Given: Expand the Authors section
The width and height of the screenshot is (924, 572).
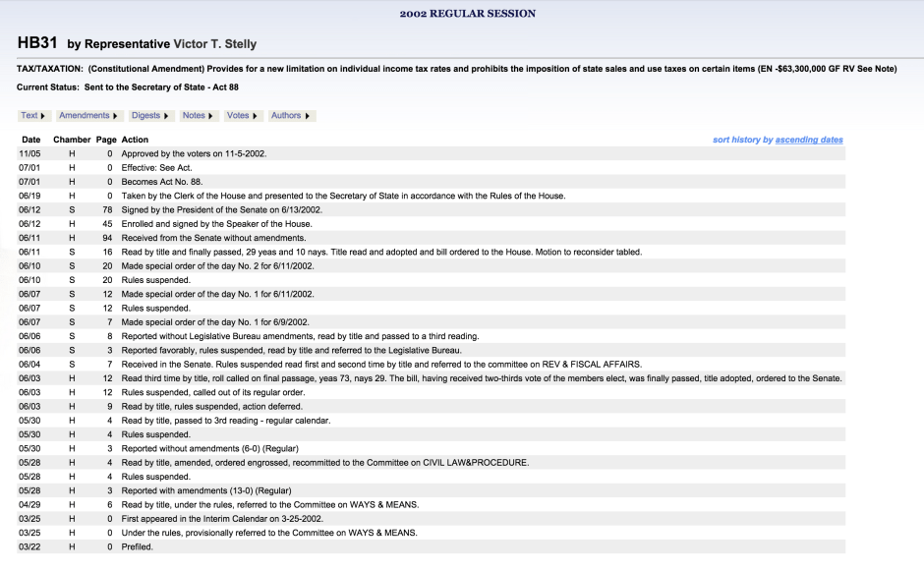Looking at the screenshot, I should point(290,115).
